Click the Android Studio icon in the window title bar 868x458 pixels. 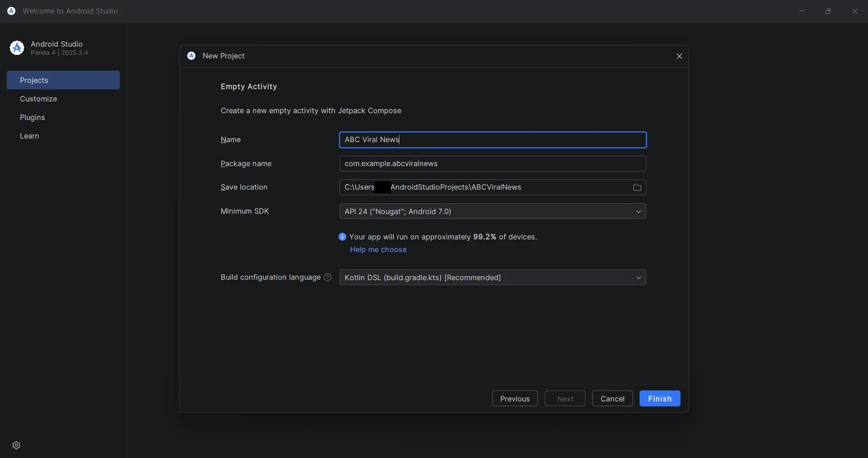[x=11, y=11]
